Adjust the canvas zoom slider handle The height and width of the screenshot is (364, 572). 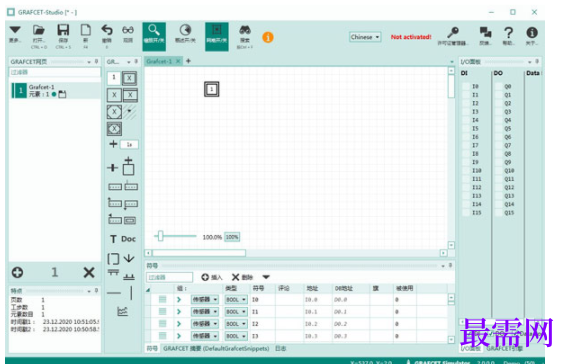[x=161, y=236]
